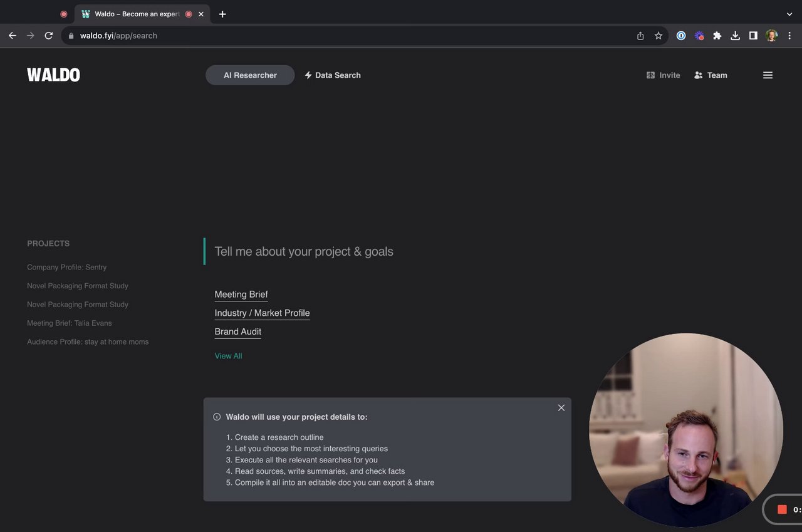Open second Novel Packaging Format Study project
This screenshot has height=532, width=802.
(x=78, y=305)
